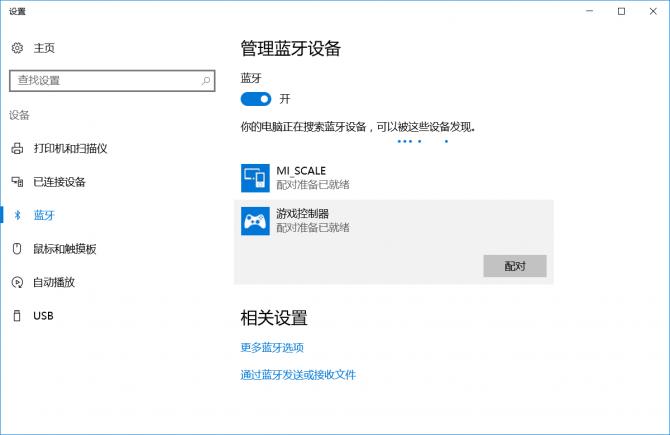
Task: Click the 配对 pair button
Action: pyautogui.click(x=515, y=266)
